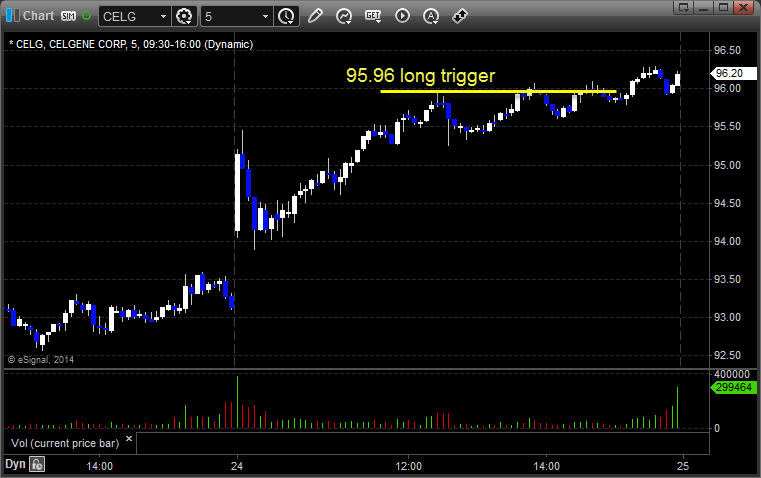Click the 12:00 time axis label
Viewport: 761px width, 478px height.
click(409, 466)
